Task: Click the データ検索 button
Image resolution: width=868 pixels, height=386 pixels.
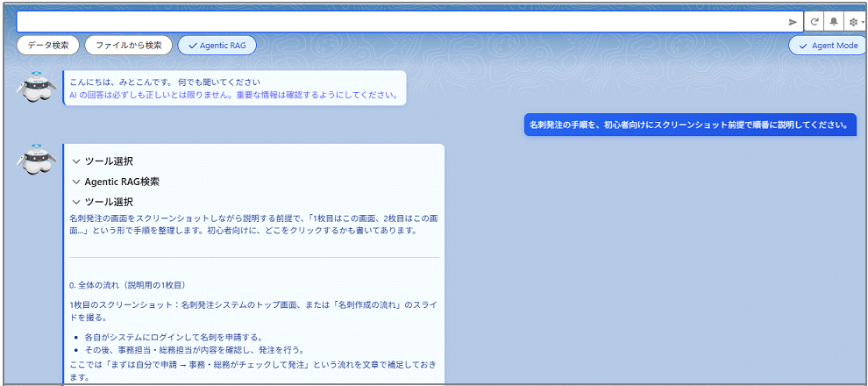Action: pos(48,46)
